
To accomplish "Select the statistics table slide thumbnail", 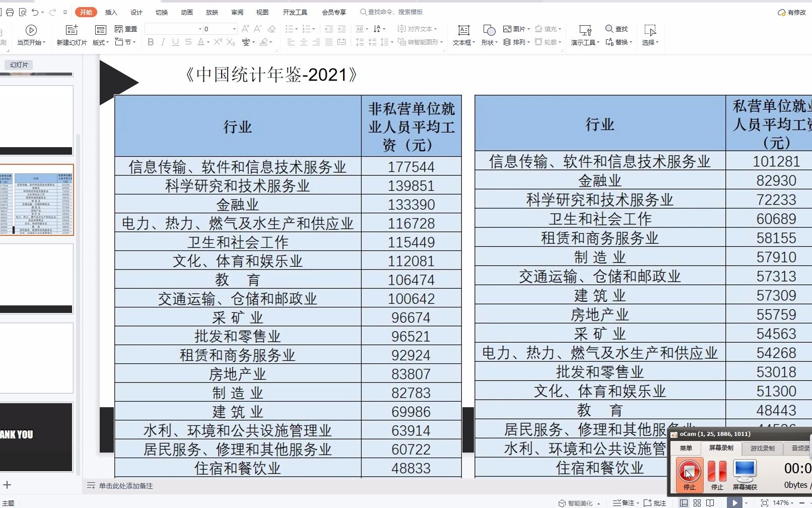I will [37, 200].
